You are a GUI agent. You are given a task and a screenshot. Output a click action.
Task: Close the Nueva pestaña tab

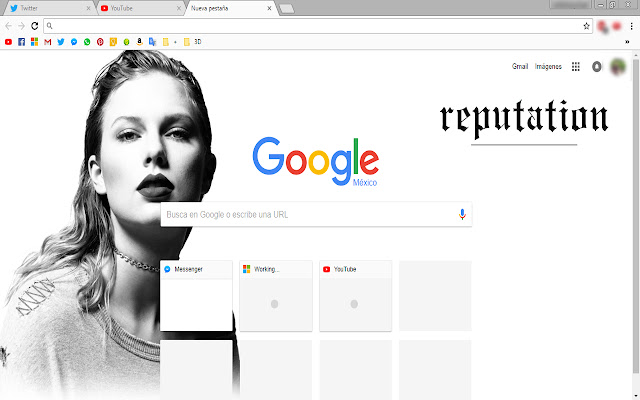click(x=269, y=8)
